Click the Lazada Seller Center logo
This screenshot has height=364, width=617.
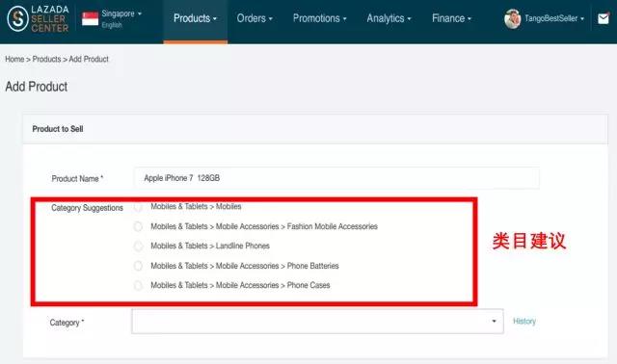(38, 18)
